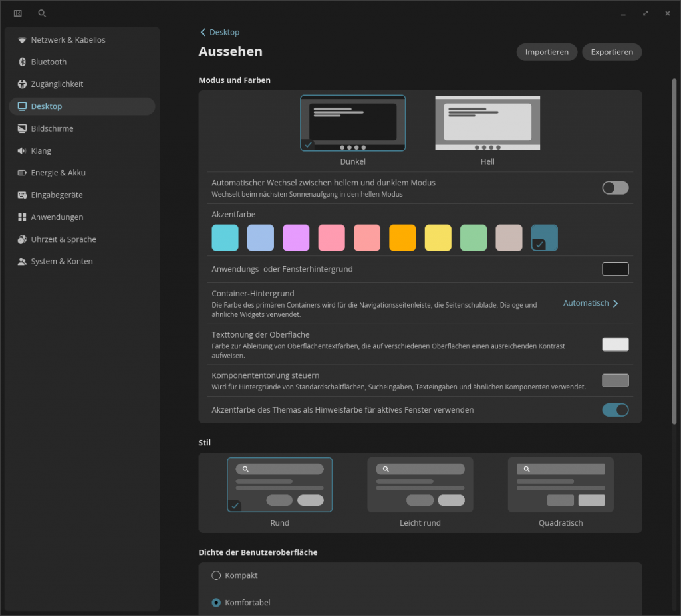Select the Hell light mode thumbnail
Viewport: 681px width, 616px height.
point(487,124)
